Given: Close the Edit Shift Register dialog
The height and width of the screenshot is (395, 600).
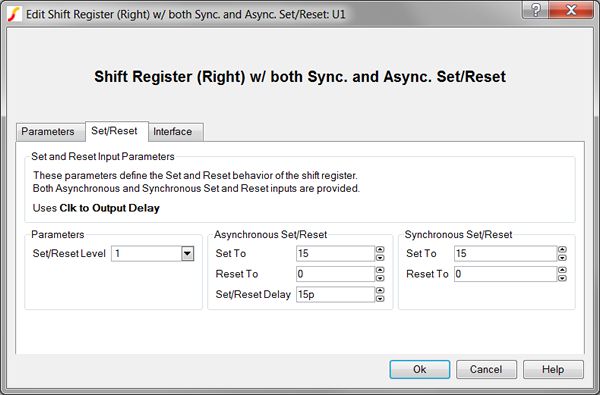Looking at the screenshot, I should tap(571, 10).
